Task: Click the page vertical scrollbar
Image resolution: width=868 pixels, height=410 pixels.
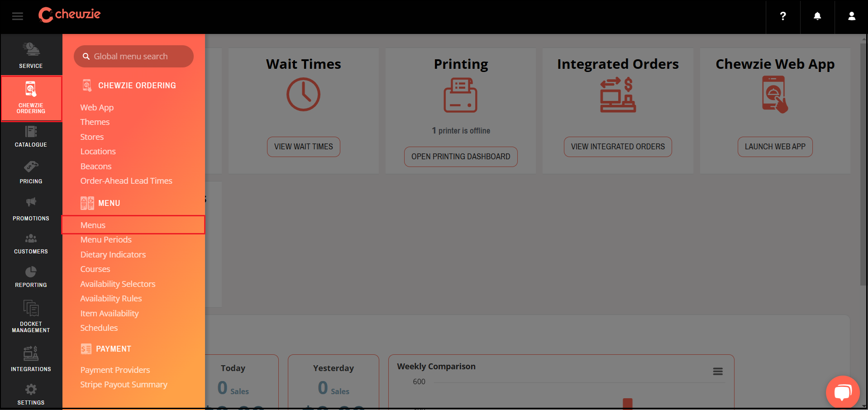Action: pos(863,164)
